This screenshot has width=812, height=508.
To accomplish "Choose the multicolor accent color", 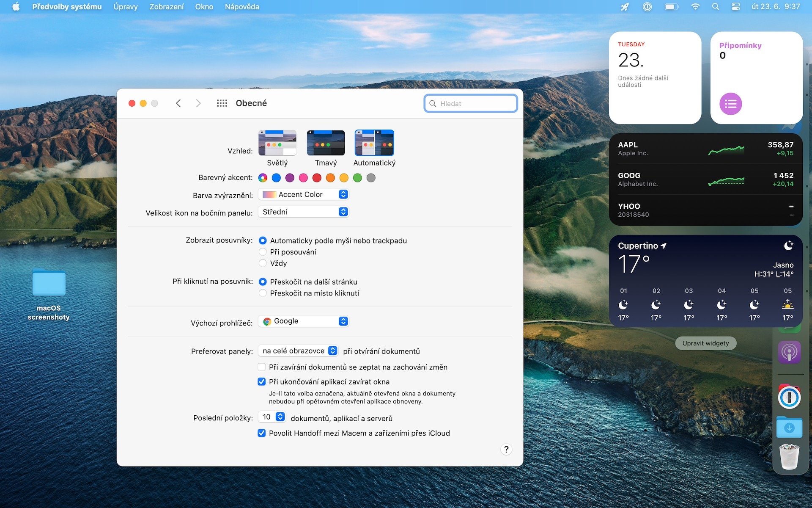I will point(263,178).
